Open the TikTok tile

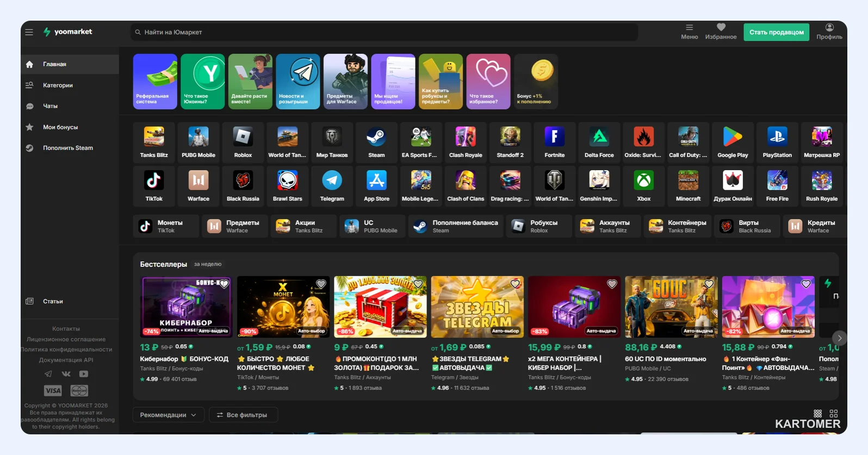[154, 186]
